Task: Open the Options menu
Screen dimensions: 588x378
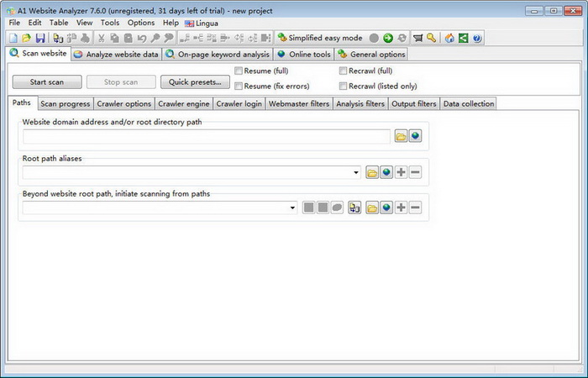Action: pos(141,23)
